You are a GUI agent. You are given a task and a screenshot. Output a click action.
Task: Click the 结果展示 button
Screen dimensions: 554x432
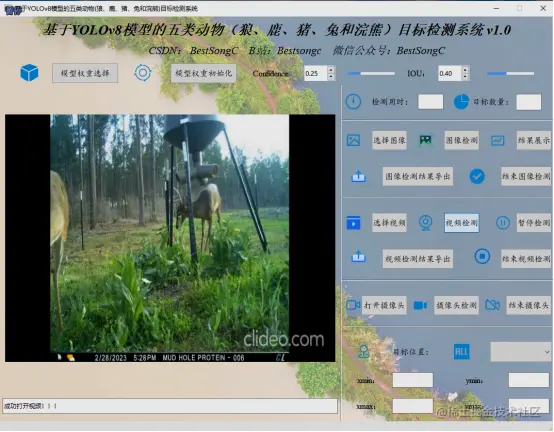[x=534, y=140]
